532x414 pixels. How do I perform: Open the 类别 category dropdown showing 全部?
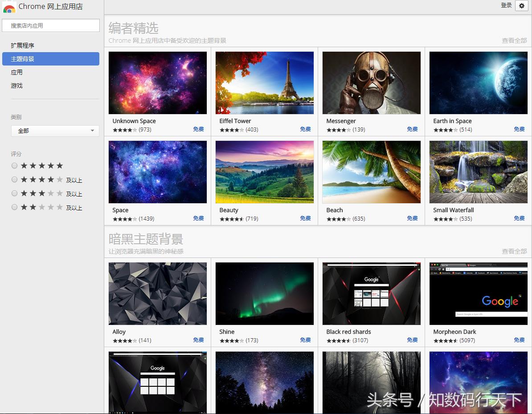click(x=54, y=131)
